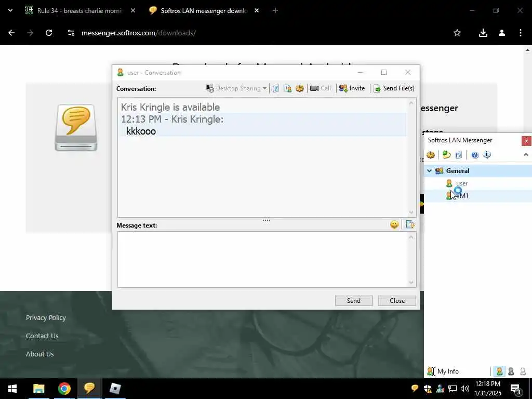Click the blue Help question-mark icon
Viewport: 532px width, 399px height.
point(475,155)
